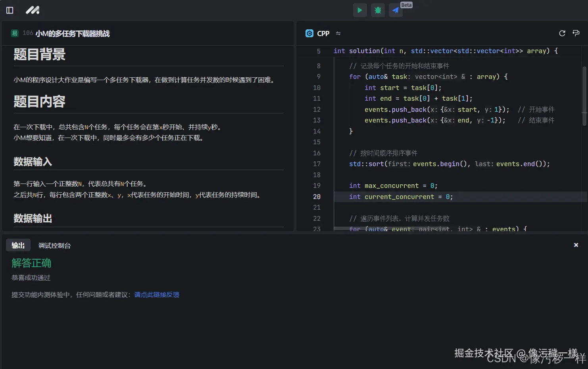
Task: Click line number 17 in gutter
Action: [317, 164]
